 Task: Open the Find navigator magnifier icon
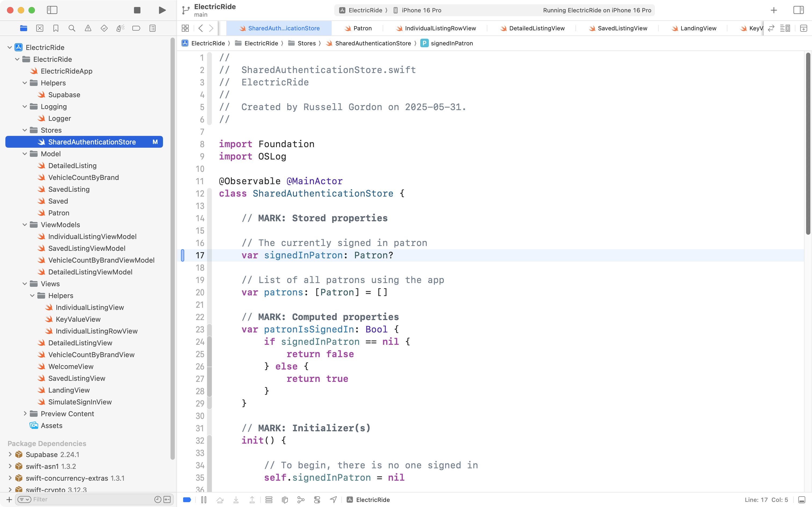coord(72,28)
